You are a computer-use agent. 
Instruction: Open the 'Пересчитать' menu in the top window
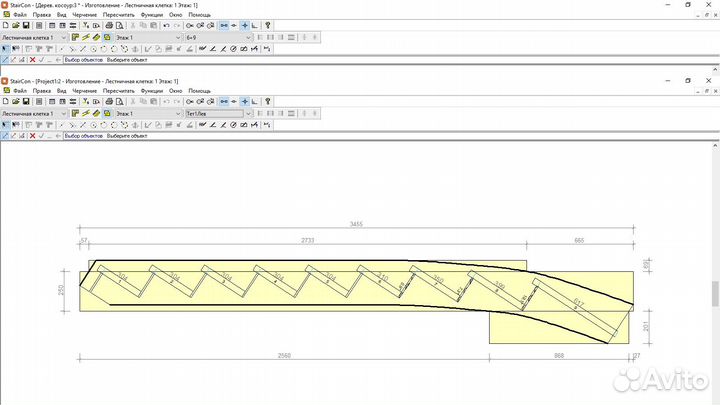[119, 14]
